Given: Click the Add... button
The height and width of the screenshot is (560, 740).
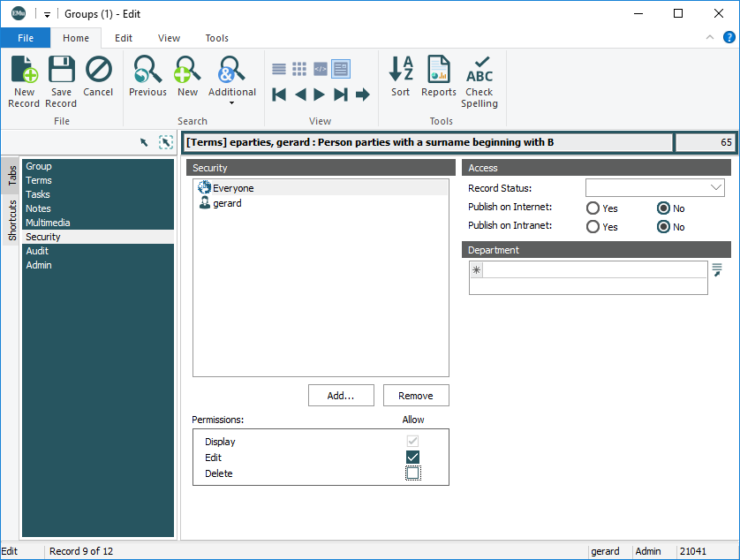Looking at the screenshot, I should pyautogui.click(x=341, y=396).
